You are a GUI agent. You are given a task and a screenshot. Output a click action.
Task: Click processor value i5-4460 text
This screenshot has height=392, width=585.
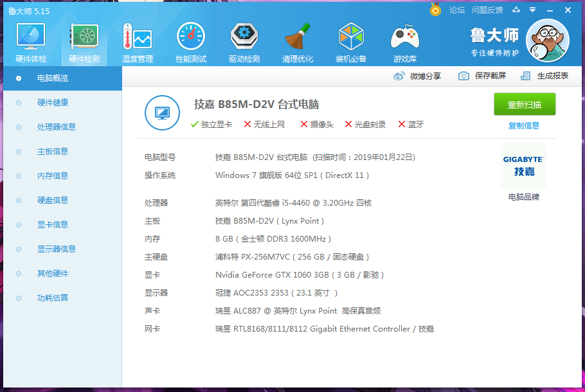[294, 203]
